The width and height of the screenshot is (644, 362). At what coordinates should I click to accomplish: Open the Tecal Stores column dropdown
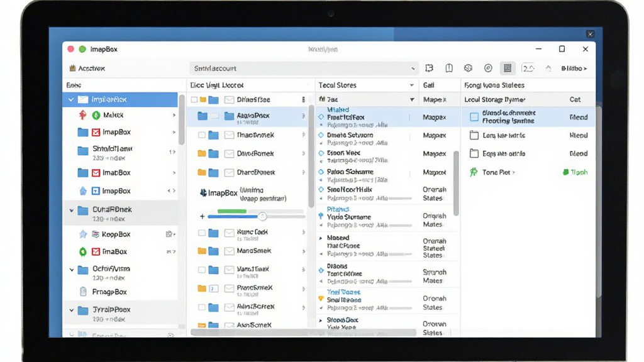pyautogui.click(x=411, y=85)
